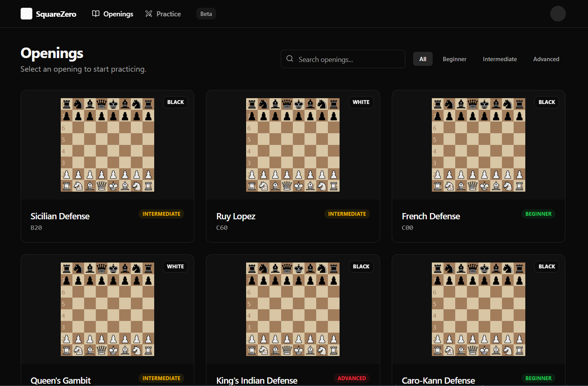Screen dimensions: 588x386
Task: Go to the Openings nav tab
Action: pos(113,14)
